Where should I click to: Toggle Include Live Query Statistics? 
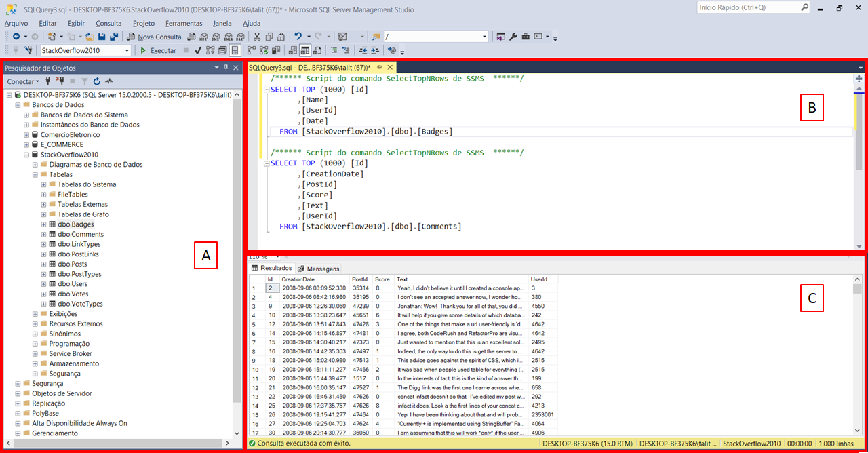pyautogui.click(x=263, y=50)
